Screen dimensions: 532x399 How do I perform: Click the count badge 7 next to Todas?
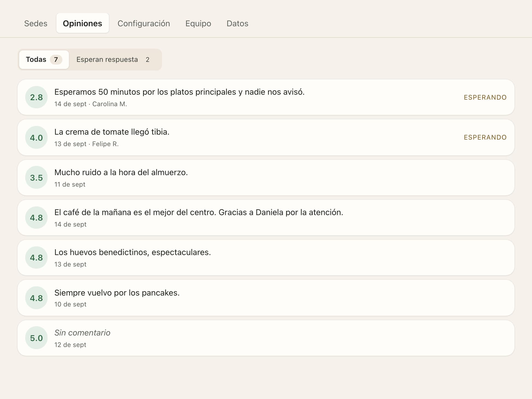click(x=56, y=60)
